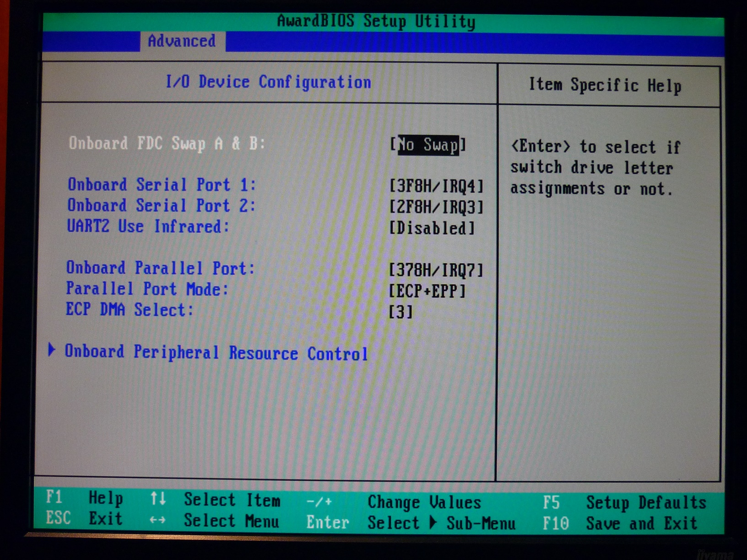Select the Onboard Serial Port 1 label
Image resolution: width=747 pixels, height=560 pixels.
162,185
